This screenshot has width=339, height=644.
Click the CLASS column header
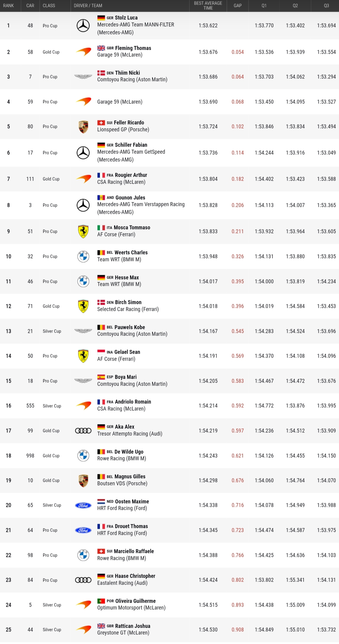49,6
